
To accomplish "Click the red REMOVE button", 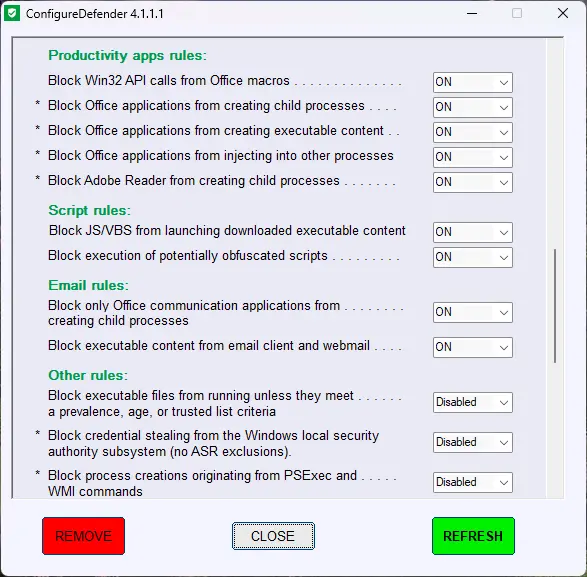I will (x=83, y=536).
